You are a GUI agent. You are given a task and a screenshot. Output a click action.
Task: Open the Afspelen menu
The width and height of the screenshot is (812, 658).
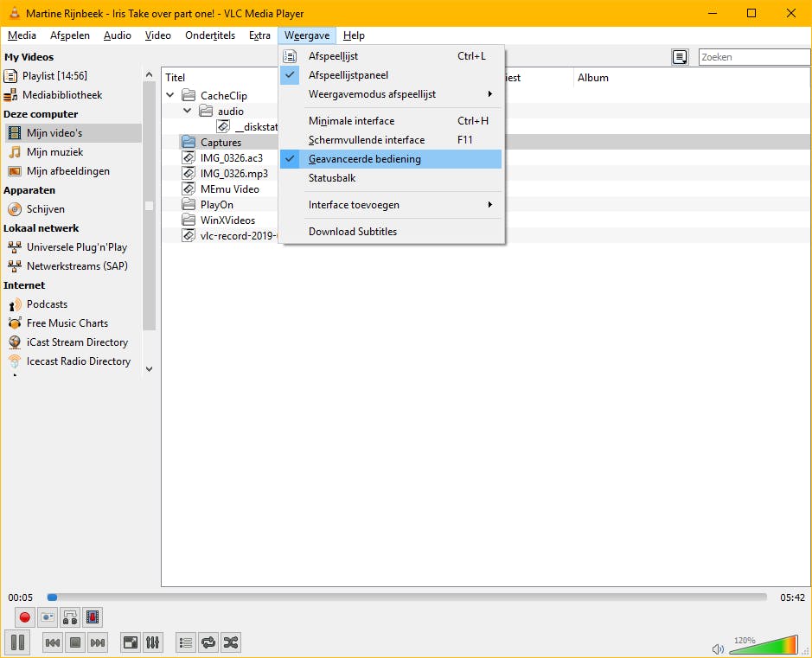(70, 35)
